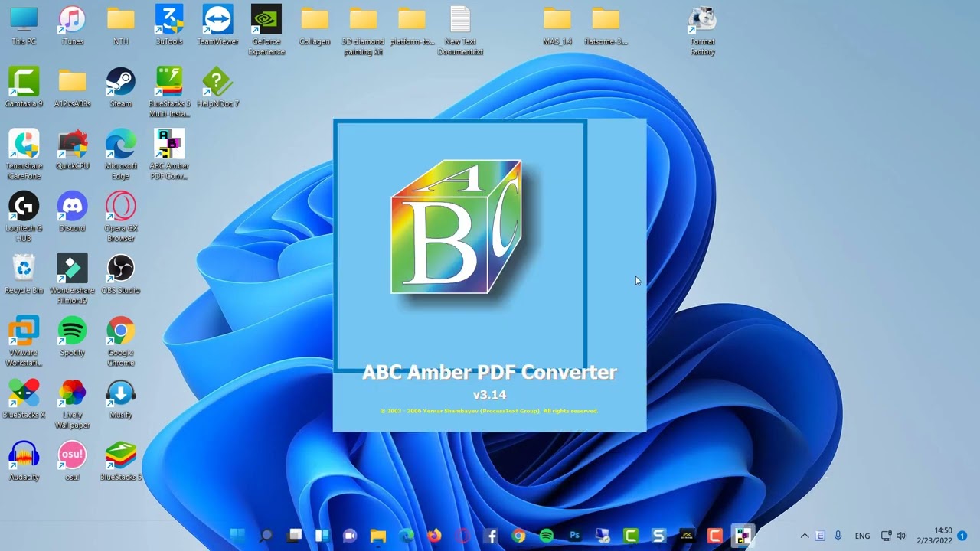Open the flatsome-3... folder
This screenshot has width=980, height=551.
point(606,25)
